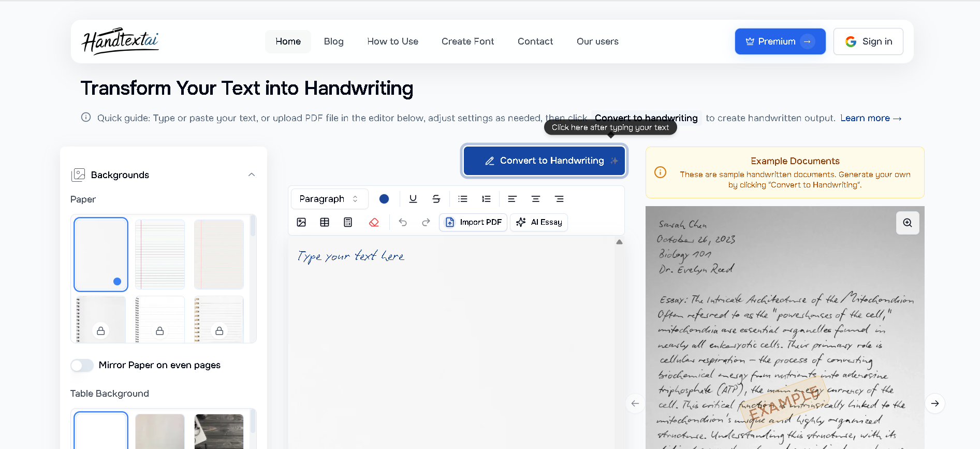
Task: Click the text editor typing area
Action: [451, 343]
